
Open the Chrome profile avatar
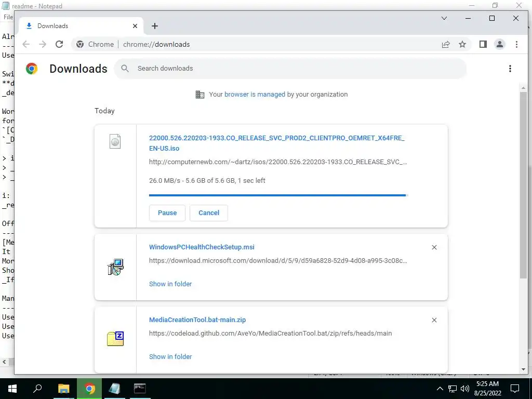click(x=500, y=45)
